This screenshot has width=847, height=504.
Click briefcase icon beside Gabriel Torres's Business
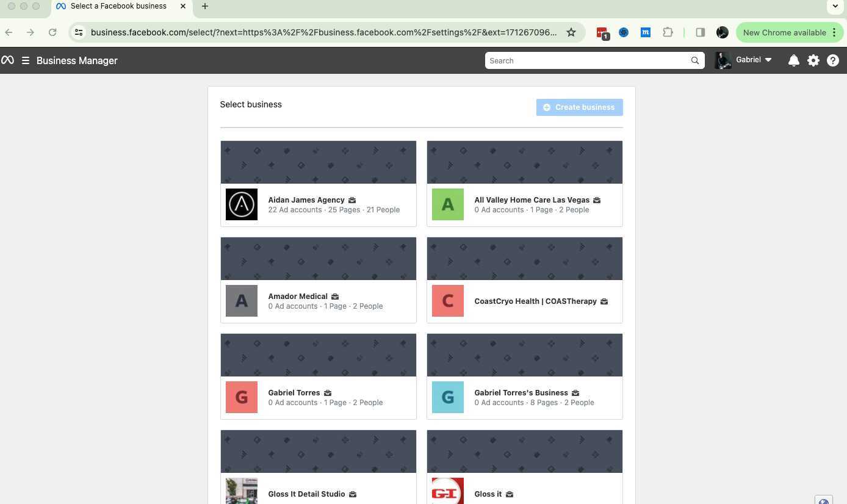575,393
